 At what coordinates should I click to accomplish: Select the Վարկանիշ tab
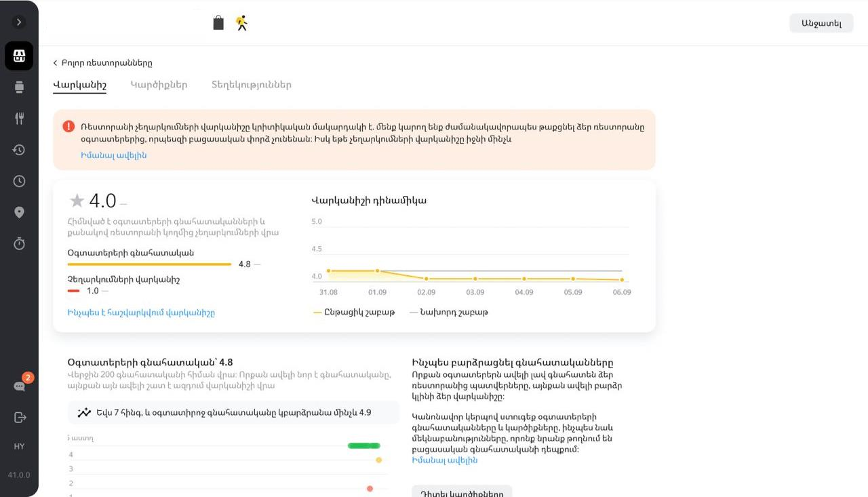[x=79, y=85]
